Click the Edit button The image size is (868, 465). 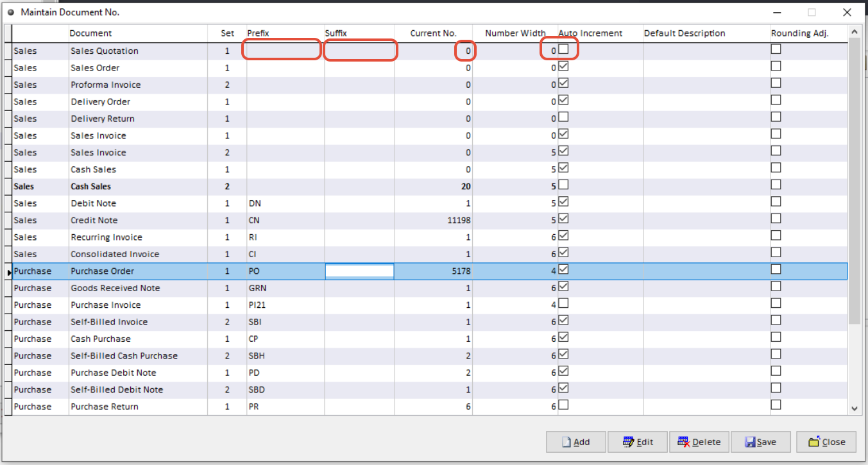coord(638,442)
